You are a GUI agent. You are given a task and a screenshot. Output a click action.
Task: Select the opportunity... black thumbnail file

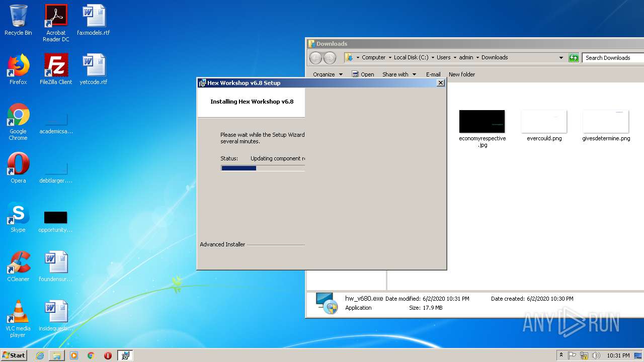pyautogui.click(x=56, y=221)
